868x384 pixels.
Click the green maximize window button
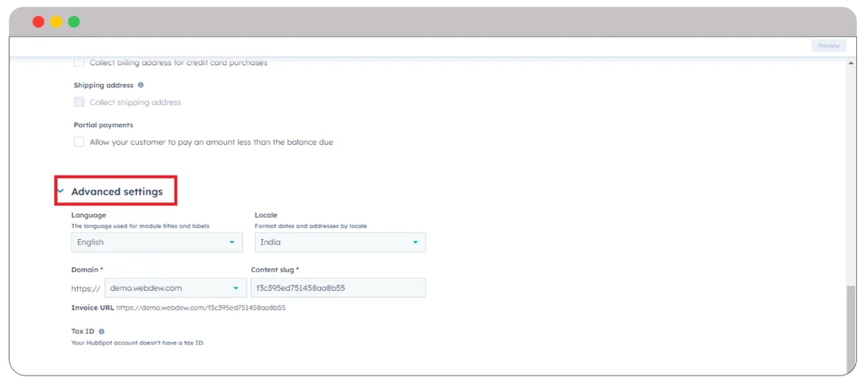pos(74,22)
